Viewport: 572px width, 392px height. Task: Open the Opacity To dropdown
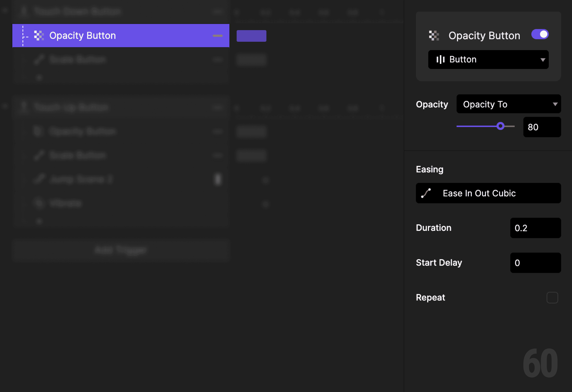point(508,104)
